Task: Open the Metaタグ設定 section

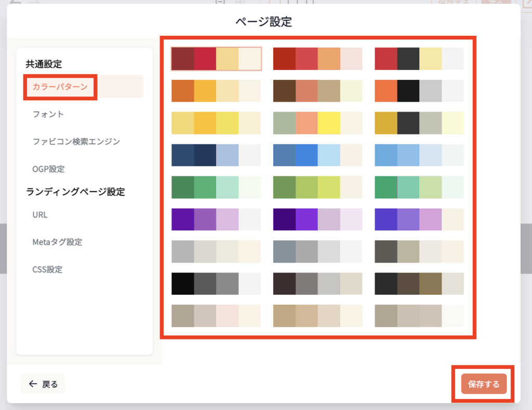Action: 57,242
